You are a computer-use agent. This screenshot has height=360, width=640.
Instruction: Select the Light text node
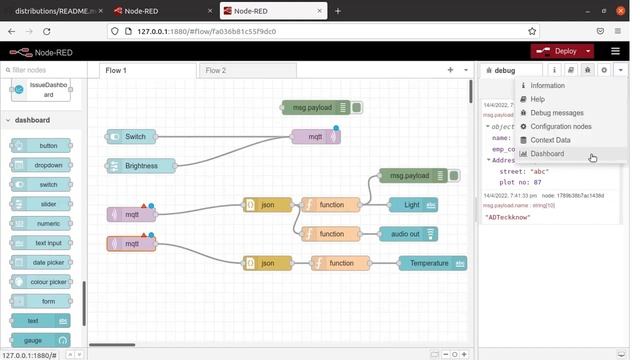point(413,204)
